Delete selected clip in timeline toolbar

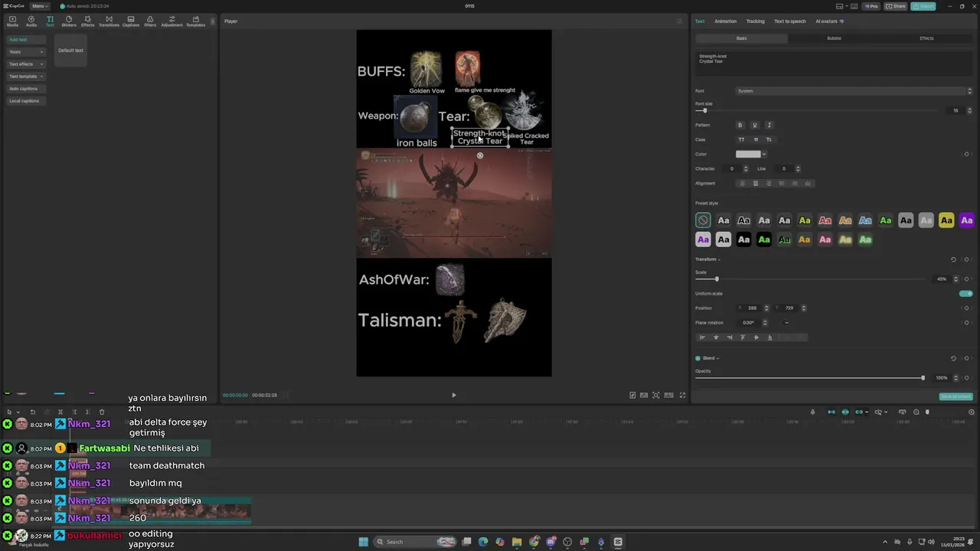tap(102, 412)
